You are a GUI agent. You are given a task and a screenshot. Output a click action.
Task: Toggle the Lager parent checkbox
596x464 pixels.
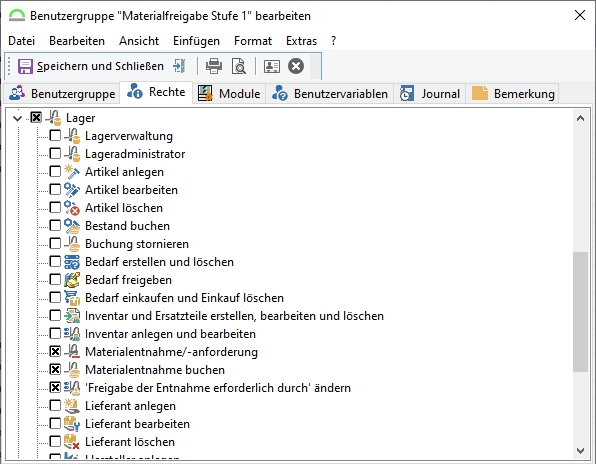pyautogui.click(x=36, y=117)
